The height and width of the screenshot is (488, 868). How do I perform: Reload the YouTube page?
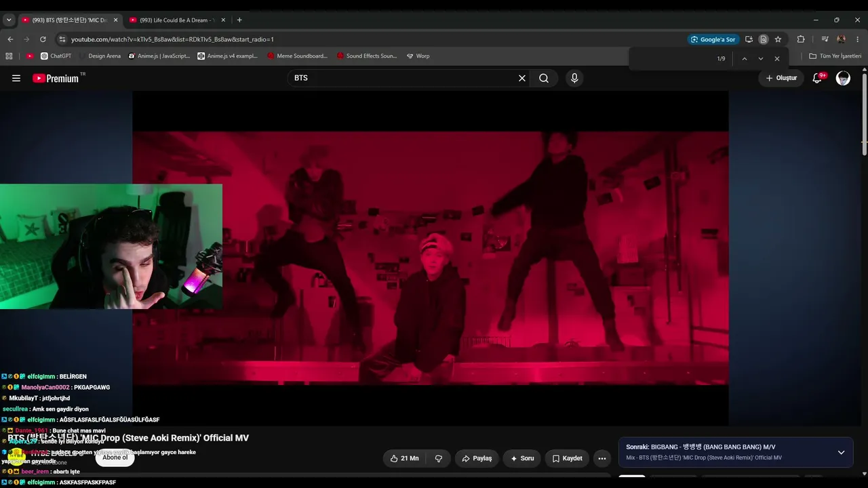click(x=43, y=39)
